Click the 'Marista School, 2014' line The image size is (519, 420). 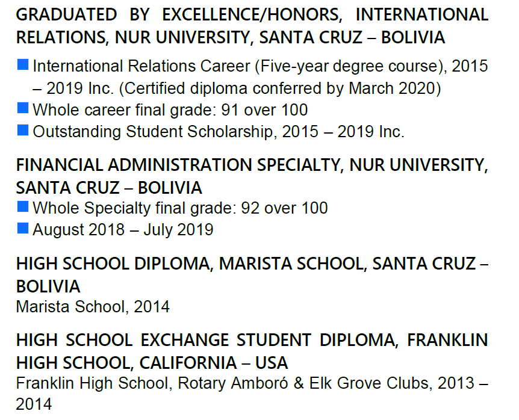[x=93, y=307]
